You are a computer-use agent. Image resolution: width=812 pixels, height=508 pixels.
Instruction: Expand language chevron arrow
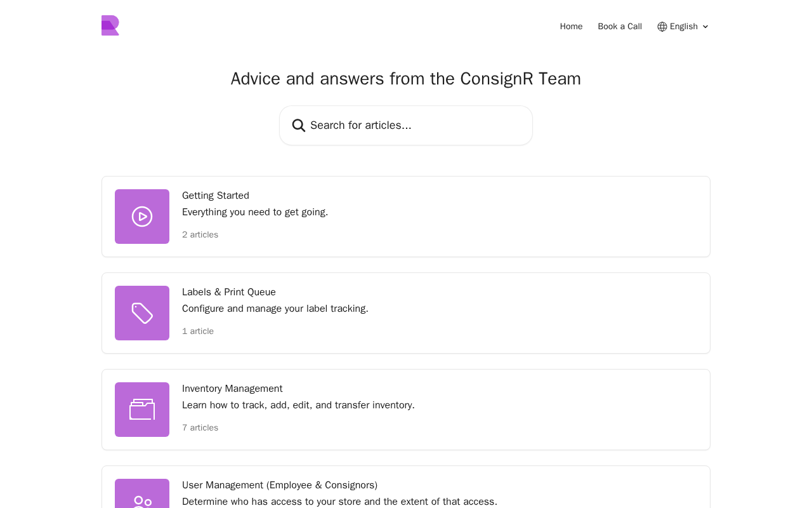[x=705, y=27]
